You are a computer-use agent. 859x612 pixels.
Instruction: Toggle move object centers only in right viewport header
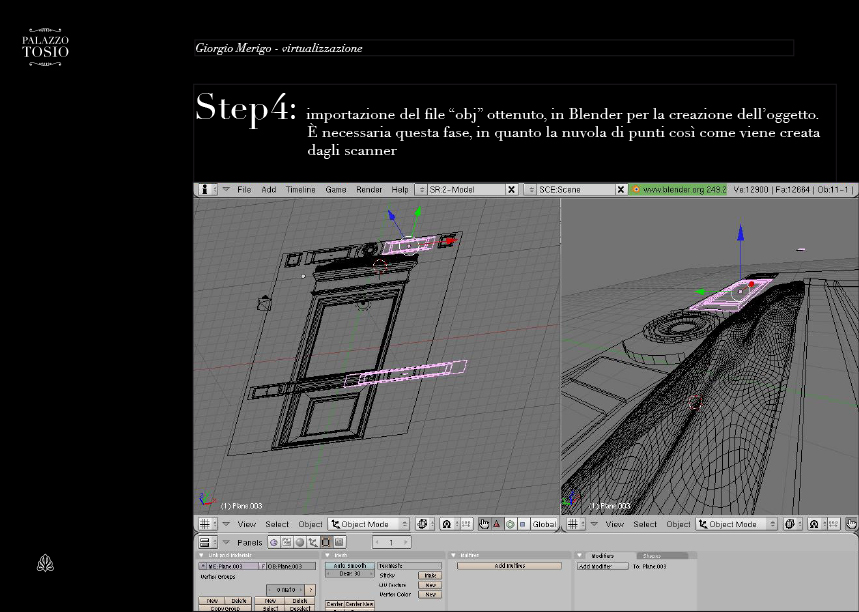(833, 524)
